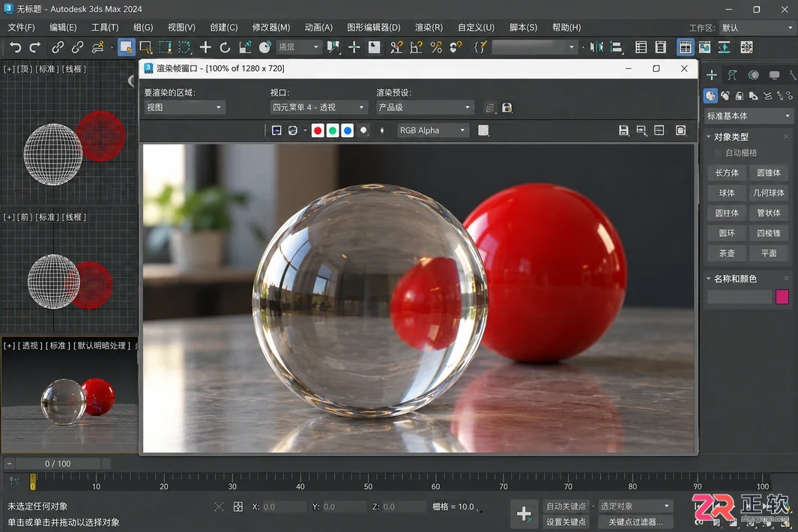Open 标准基本体 category dropdown
Screen dimensions: 798x532
point(748,116)
